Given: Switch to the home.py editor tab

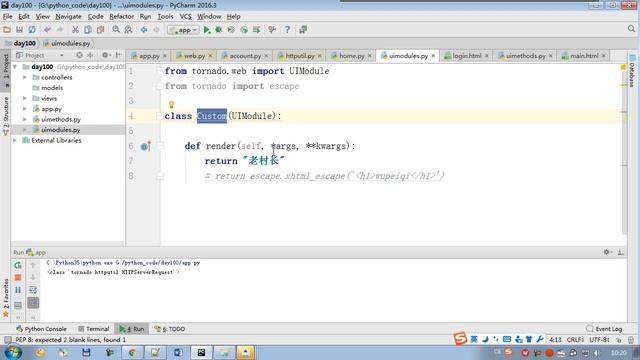Looking at the screenshot, I should coord(351,56).
